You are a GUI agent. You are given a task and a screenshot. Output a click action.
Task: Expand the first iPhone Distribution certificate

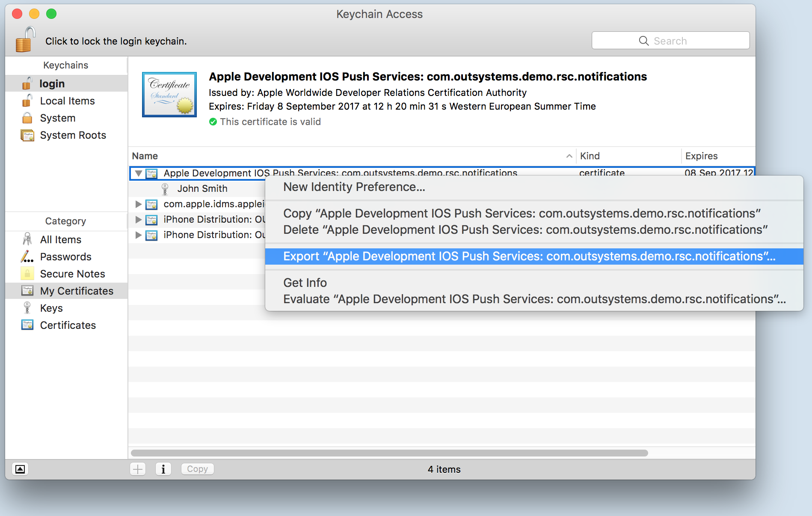click(x=138, y=219)
